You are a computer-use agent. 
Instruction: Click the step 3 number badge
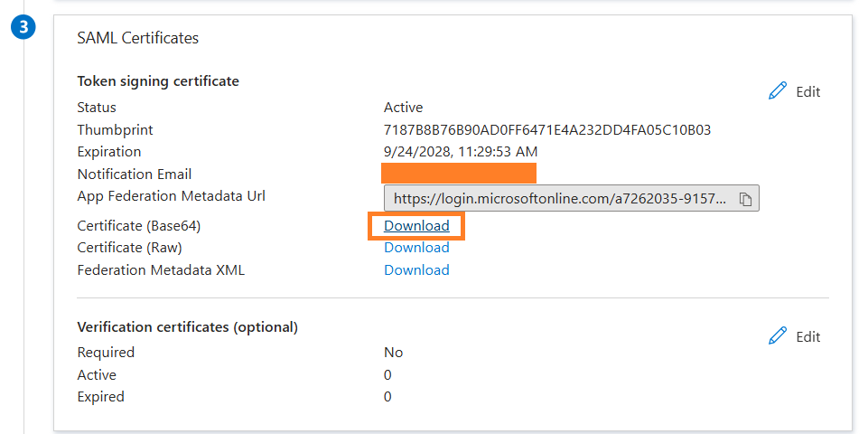tap(26, 27)
